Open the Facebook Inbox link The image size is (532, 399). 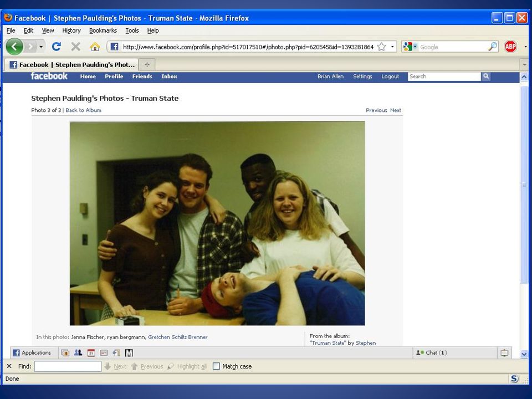click(x=170, y=76)
